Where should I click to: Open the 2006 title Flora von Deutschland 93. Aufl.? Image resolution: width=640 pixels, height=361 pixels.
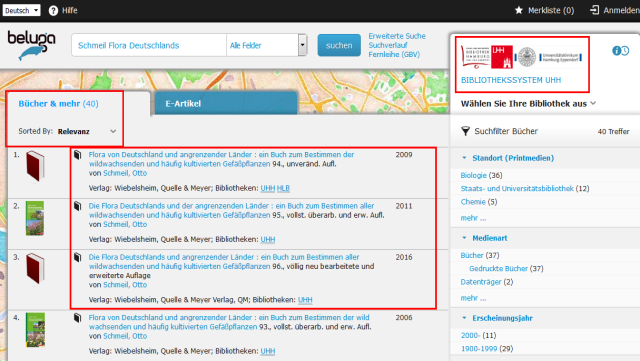coord(229,322)
